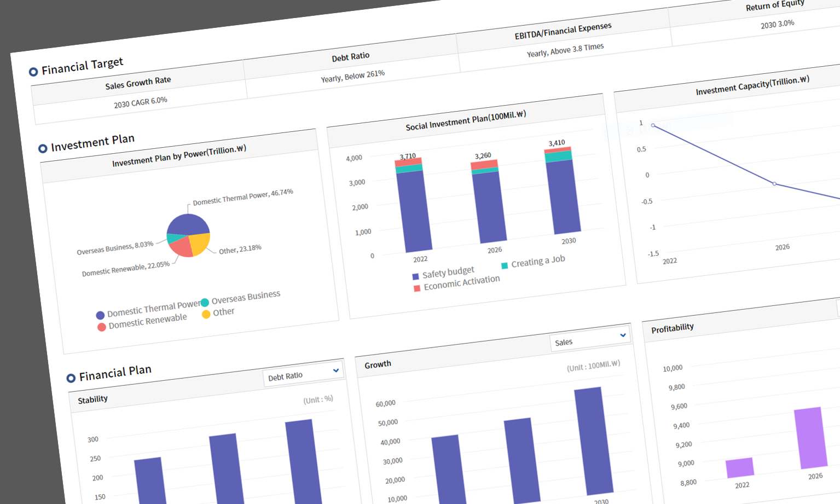
Task: Click the 2026 social investment stacked bar
Action: [489, 201]
